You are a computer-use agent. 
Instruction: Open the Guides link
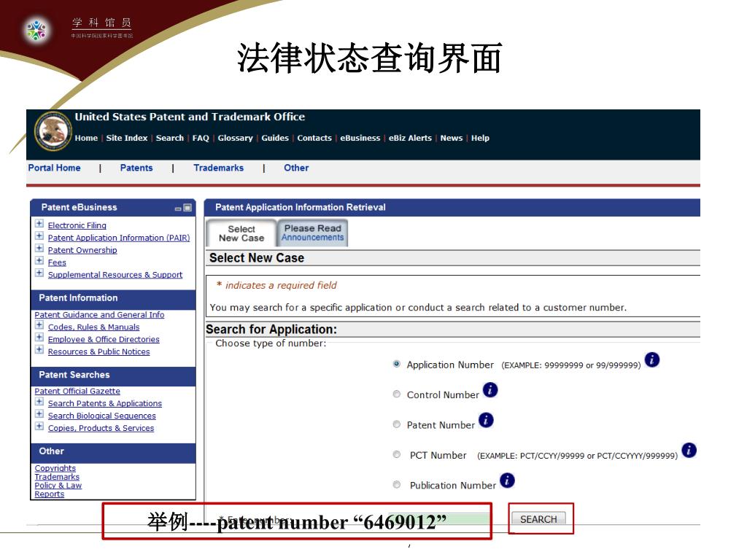(275, 138)
